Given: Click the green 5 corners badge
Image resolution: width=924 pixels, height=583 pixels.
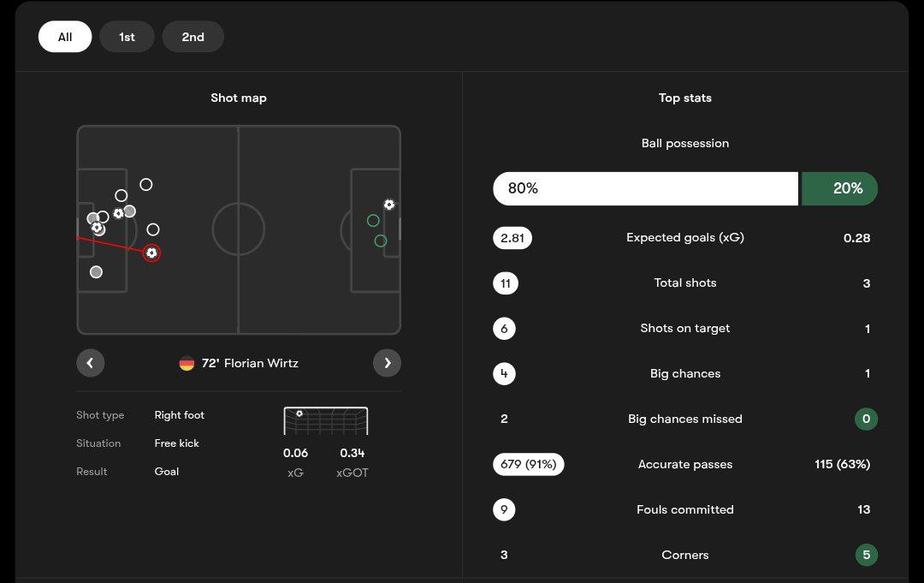Looking at the screenshot, I should pos(866,555).
